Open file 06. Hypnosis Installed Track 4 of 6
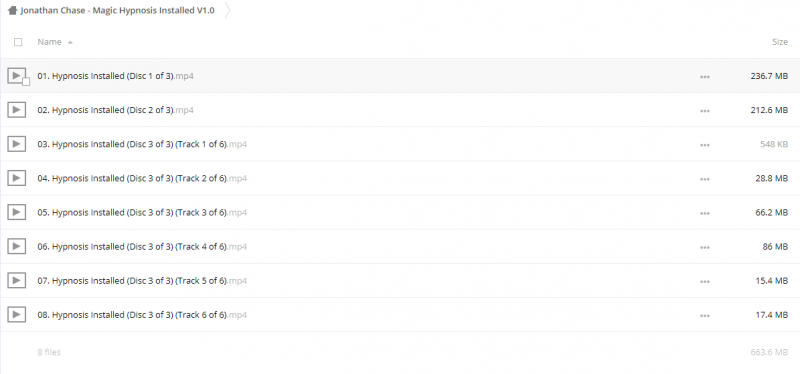The height and width of the screenshot is (374, 800). tap(142, 246)
